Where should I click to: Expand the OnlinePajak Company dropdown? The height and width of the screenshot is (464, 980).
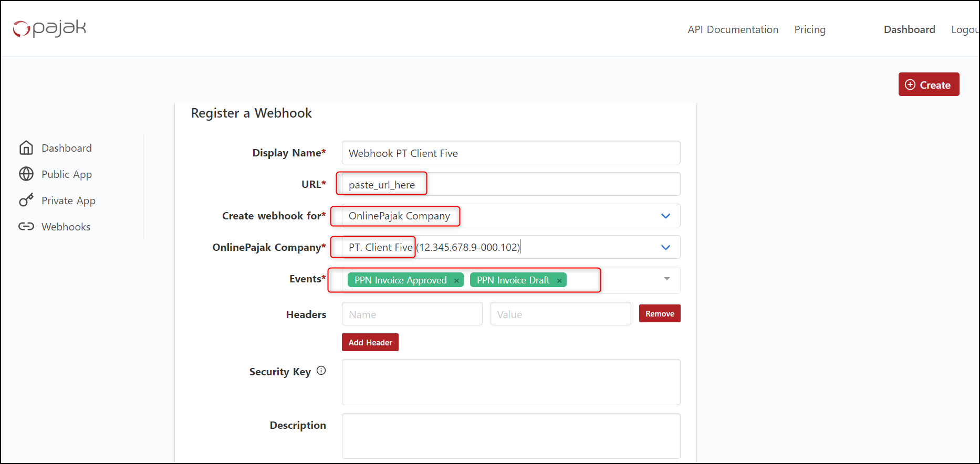(x=665, y=247)
